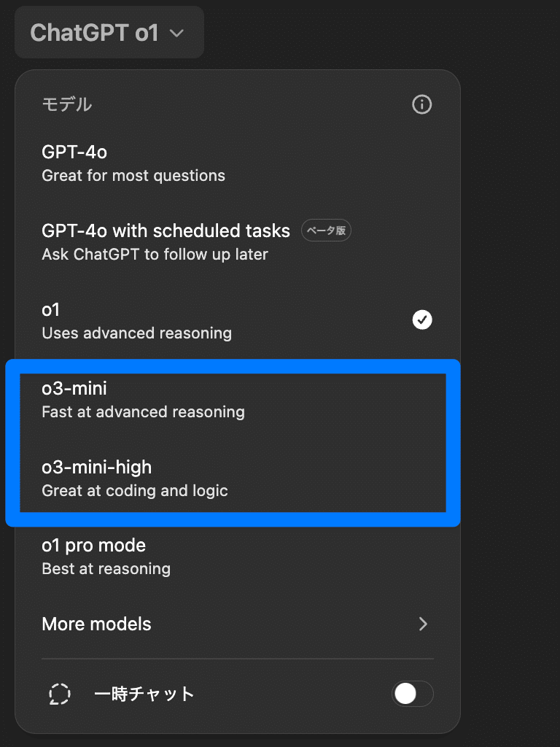Click the モデル header label
The image size is (560, 747).
(x=67, y=104)
